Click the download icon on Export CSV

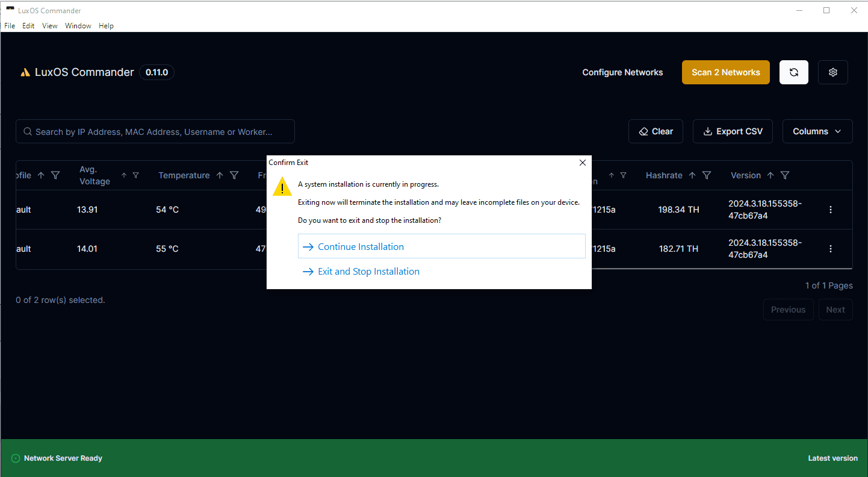(707, 131)
